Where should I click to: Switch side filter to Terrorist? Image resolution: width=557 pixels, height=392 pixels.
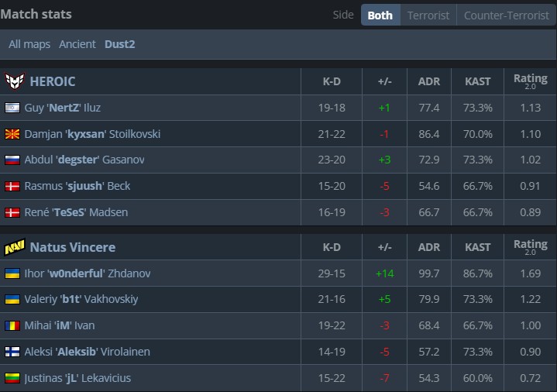tap(428, 15)
